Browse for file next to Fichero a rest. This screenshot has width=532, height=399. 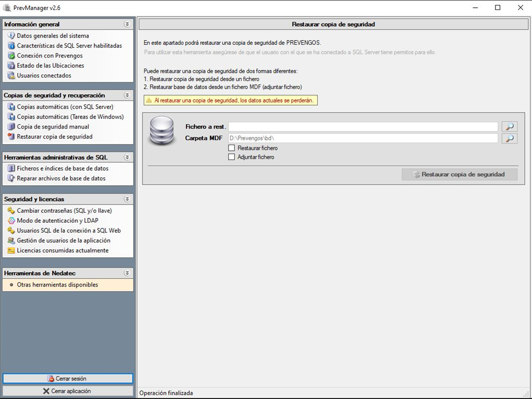tap(509, 127)
